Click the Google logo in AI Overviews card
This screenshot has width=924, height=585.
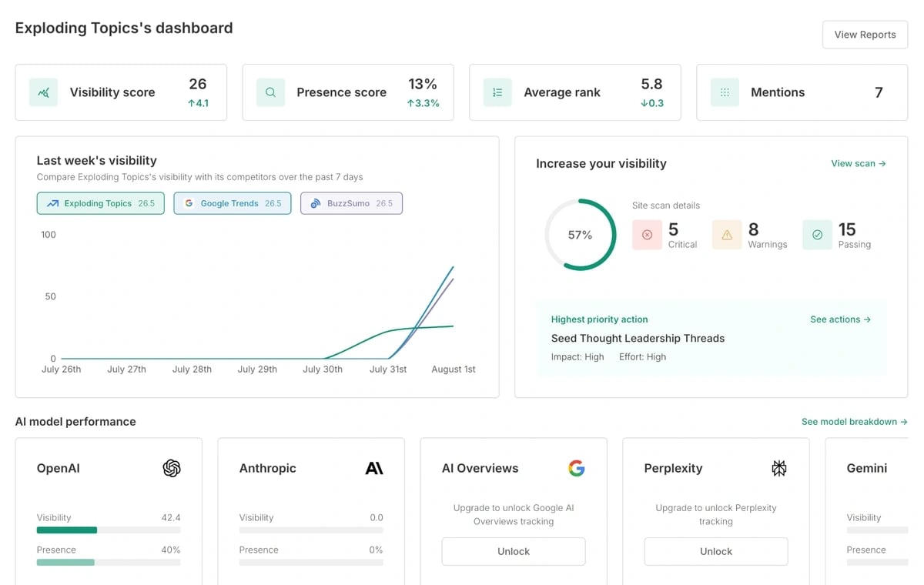point(577,468)
